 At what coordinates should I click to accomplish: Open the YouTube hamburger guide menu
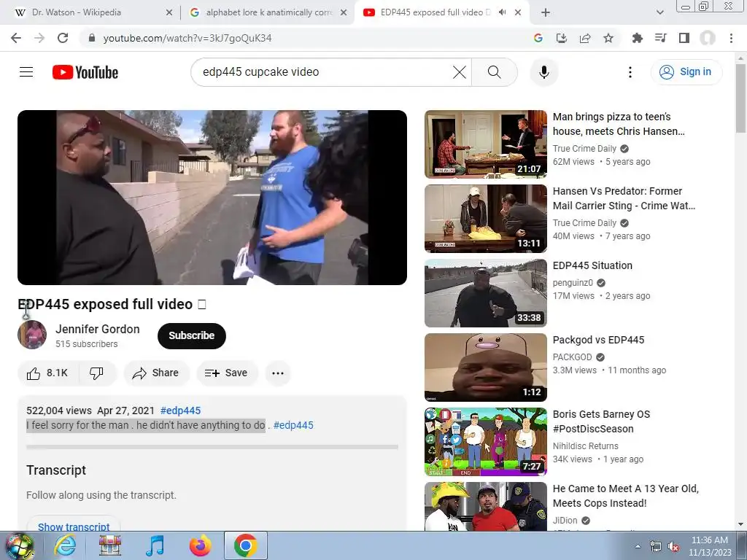[x=26, y=72]
